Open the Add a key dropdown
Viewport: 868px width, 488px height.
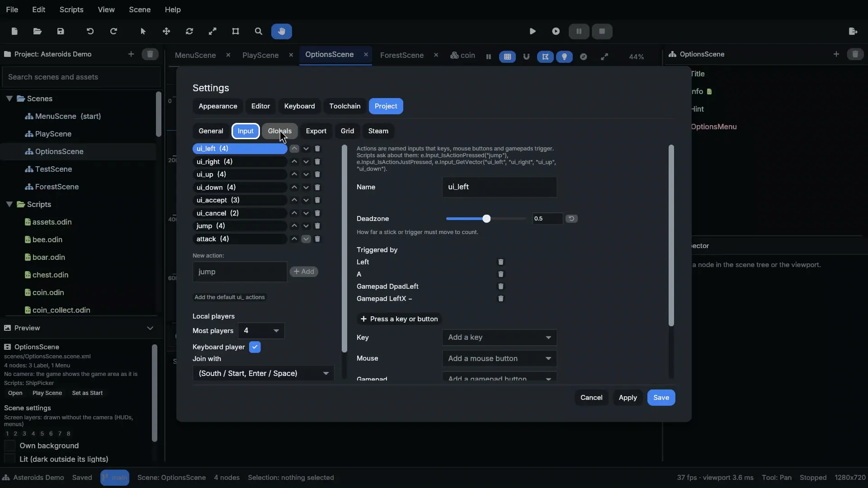(x=500, y=338)
